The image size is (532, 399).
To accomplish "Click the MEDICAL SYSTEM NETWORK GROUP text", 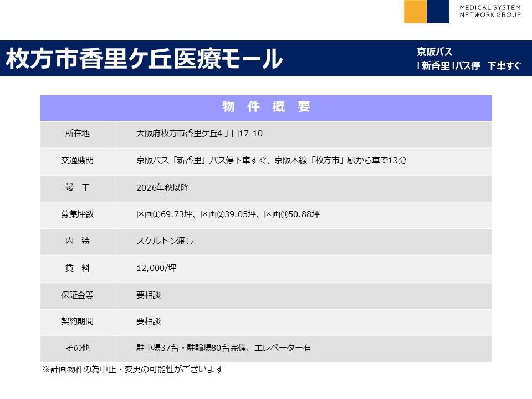I will (490, 11).
